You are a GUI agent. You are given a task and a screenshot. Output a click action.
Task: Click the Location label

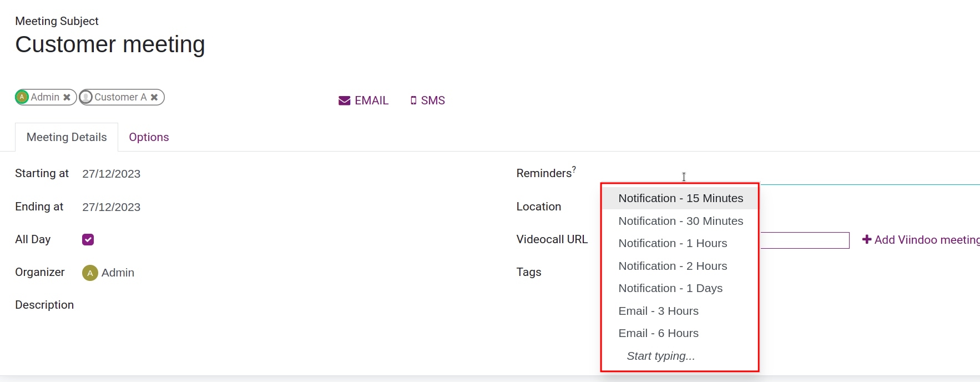click(x=539, y=207)
